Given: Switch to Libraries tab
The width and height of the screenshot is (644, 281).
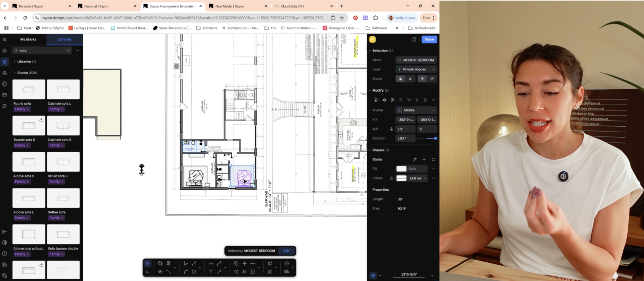Looking at the screenshot, I should [64, 39].
